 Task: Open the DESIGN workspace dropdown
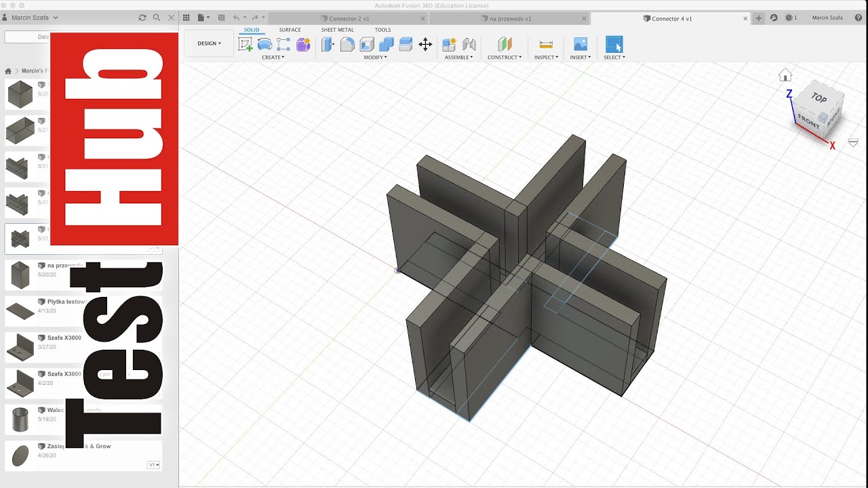click(209, 43)
